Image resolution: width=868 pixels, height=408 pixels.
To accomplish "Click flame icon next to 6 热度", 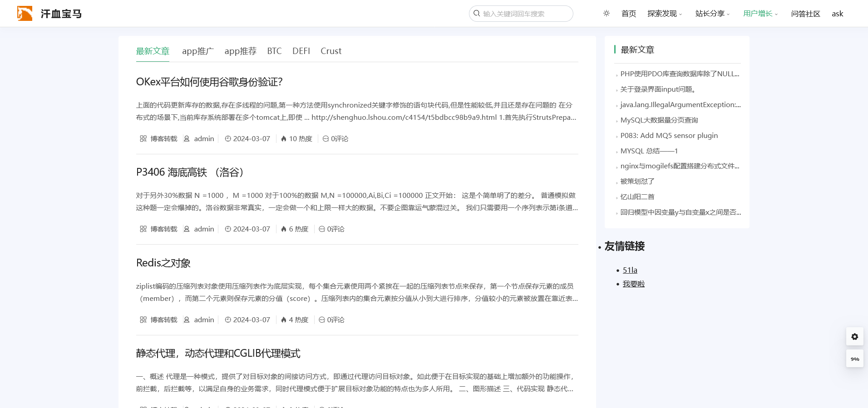I will [x=284, y=229].
